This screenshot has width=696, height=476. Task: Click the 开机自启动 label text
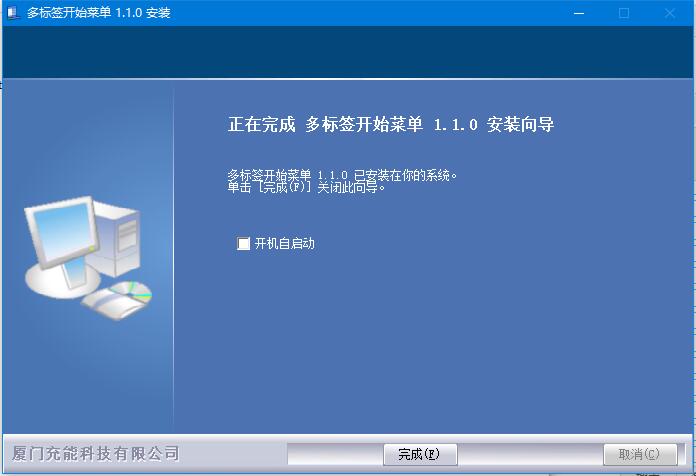pos(285,243)
